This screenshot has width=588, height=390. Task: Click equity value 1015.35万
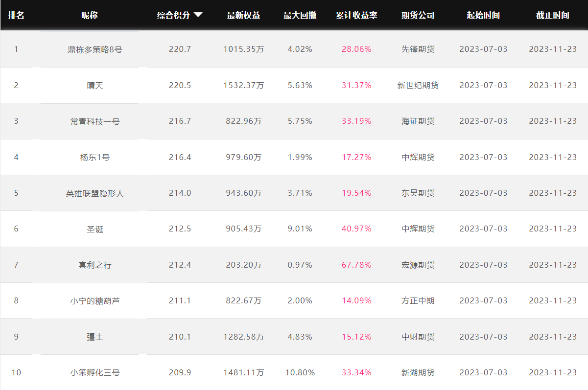coord(244,49)
